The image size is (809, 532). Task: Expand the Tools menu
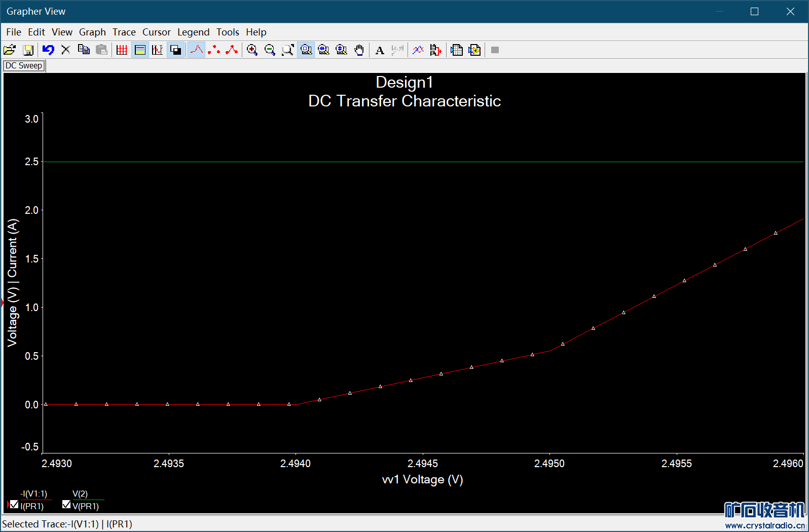228,32
